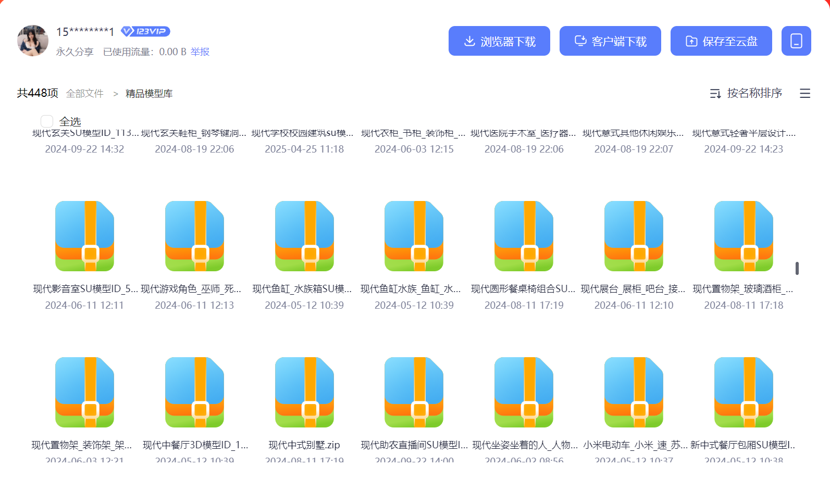Open 现代游戏角色_巫师 archive icon
Screen dimensions: 830x504
coord(194,236)
